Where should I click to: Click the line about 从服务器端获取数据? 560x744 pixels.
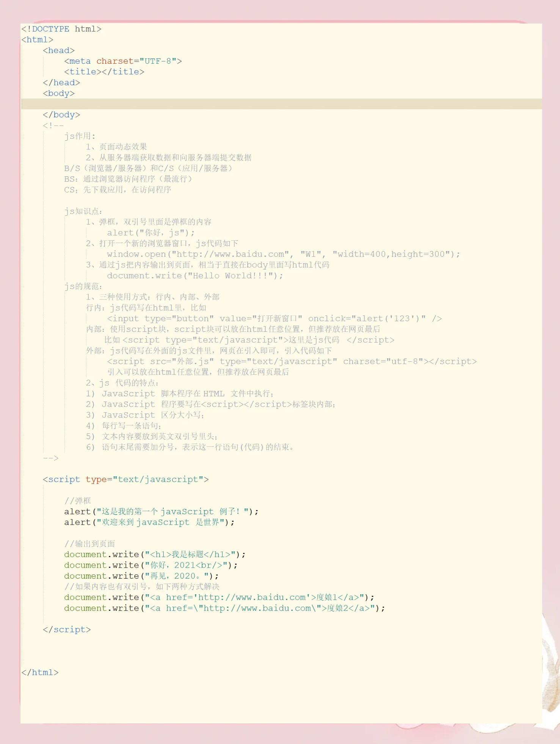point(168,157)
